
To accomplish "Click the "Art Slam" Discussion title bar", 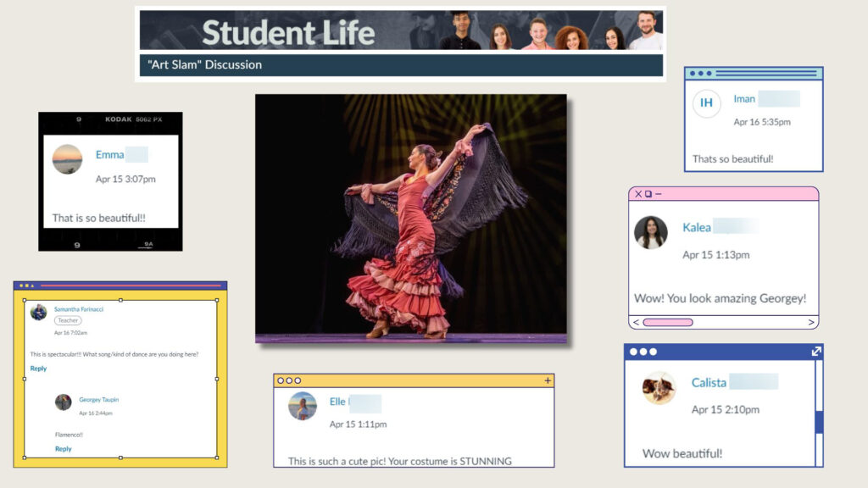I will pyautogui.click(x=400, y=65).
